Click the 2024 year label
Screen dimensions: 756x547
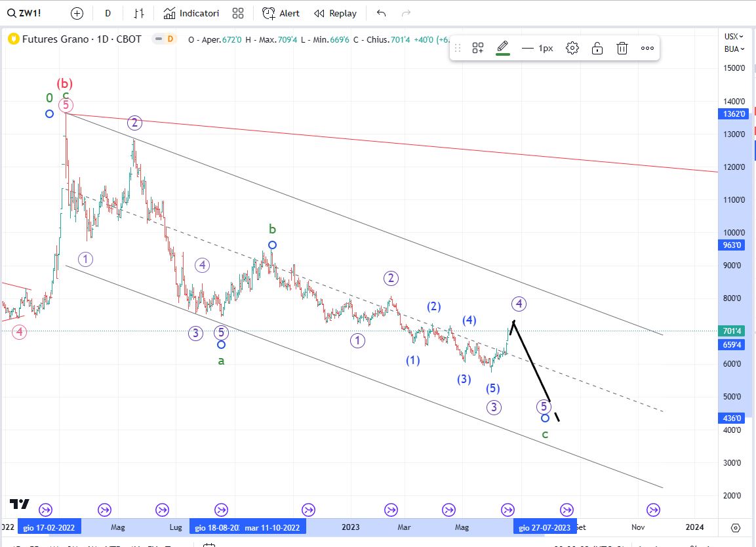[694, 527]
